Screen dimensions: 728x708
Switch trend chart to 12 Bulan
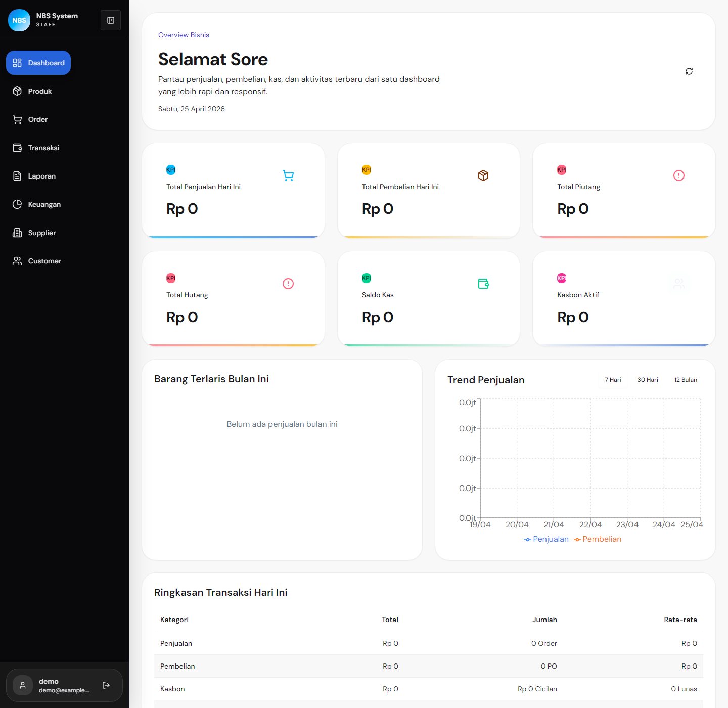(686, 380)
